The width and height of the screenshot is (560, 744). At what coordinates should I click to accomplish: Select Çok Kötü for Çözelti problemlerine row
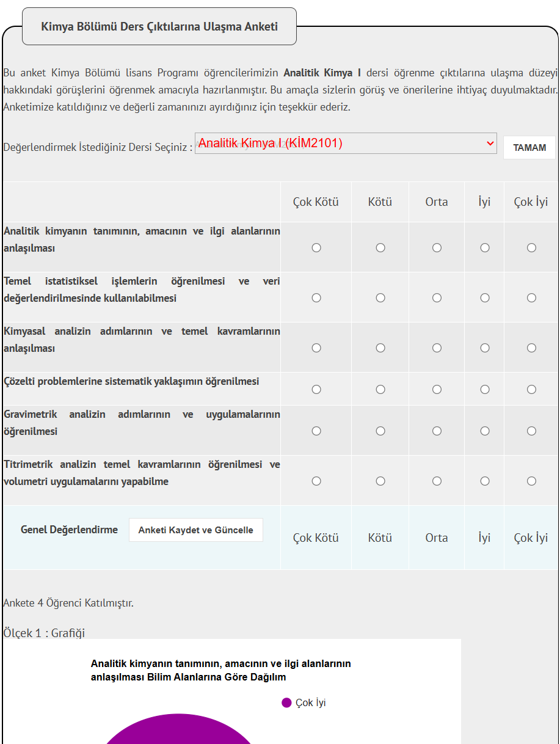click(316, 390)
